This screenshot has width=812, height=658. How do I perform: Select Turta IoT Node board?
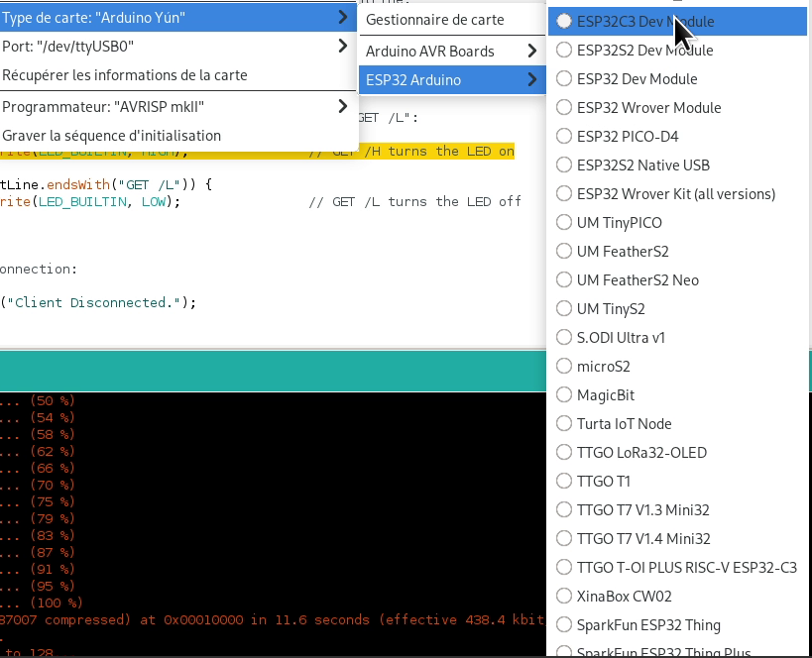point(677,423)
